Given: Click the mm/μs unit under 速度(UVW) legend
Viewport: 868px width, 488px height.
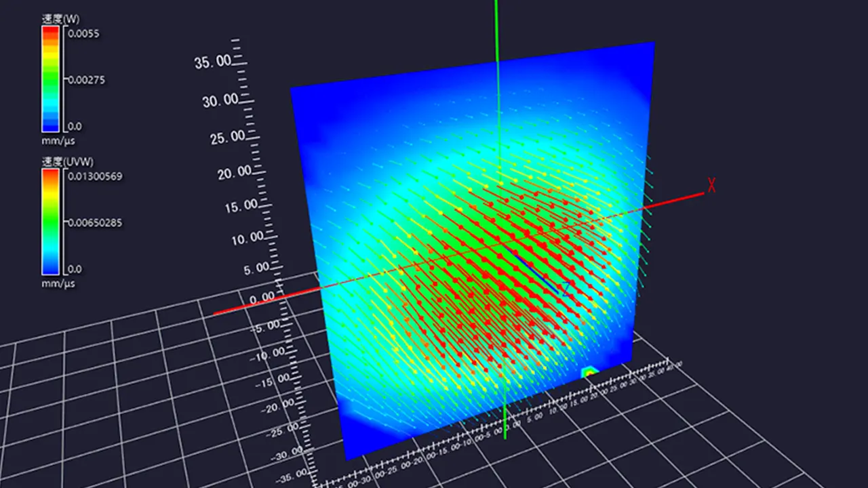Looking at the screenshot, I should click(x=58, y=283).
